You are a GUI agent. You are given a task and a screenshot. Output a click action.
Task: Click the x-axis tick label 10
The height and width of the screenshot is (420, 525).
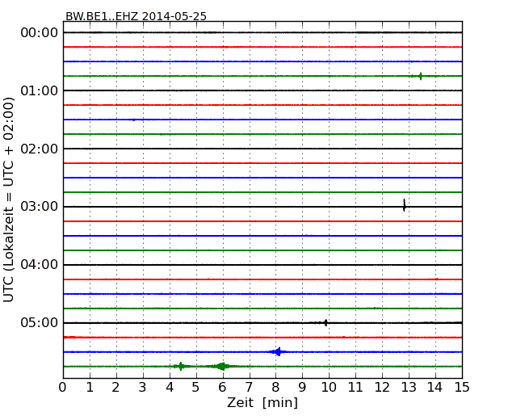[329, 388]
